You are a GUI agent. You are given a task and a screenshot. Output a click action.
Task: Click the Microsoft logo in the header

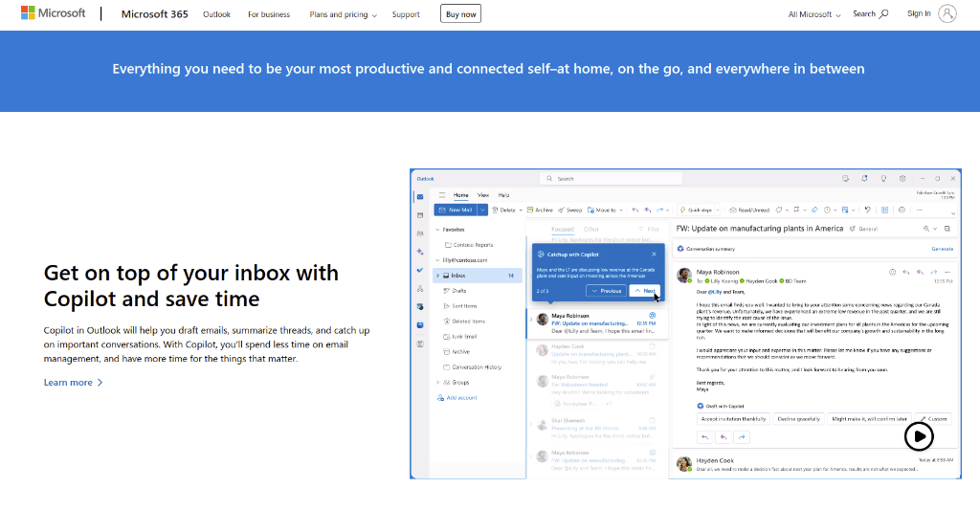pos(54,13)
